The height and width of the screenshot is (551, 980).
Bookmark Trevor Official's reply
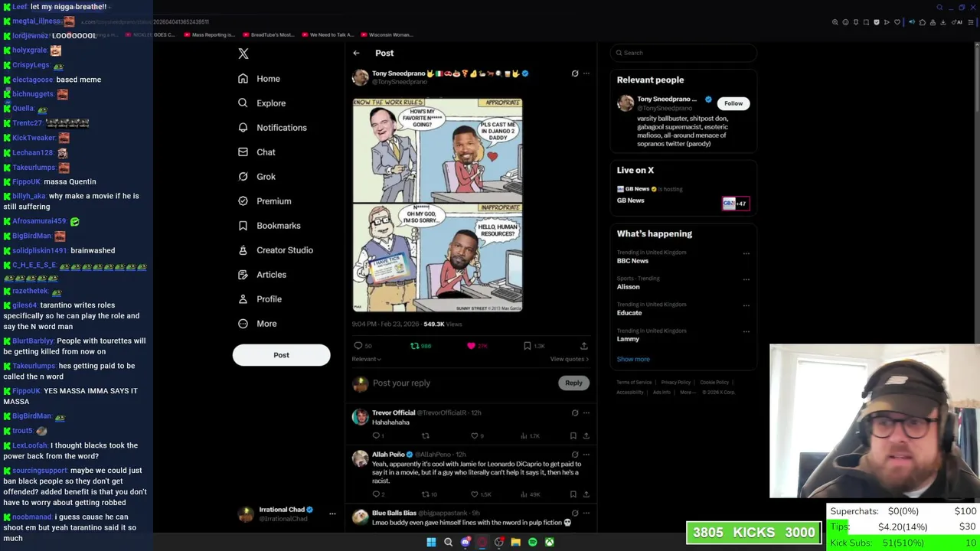pos(573,435)
